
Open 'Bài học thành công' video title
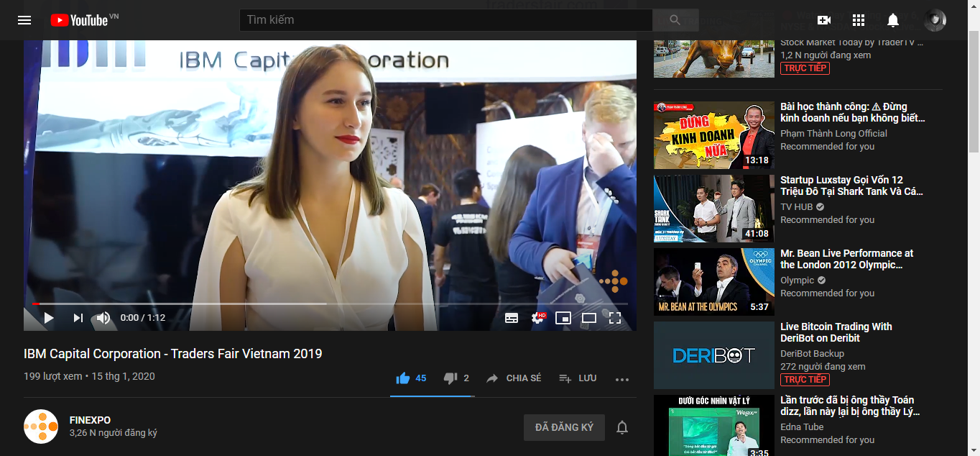pyautogui.click(x=853, y=112)
